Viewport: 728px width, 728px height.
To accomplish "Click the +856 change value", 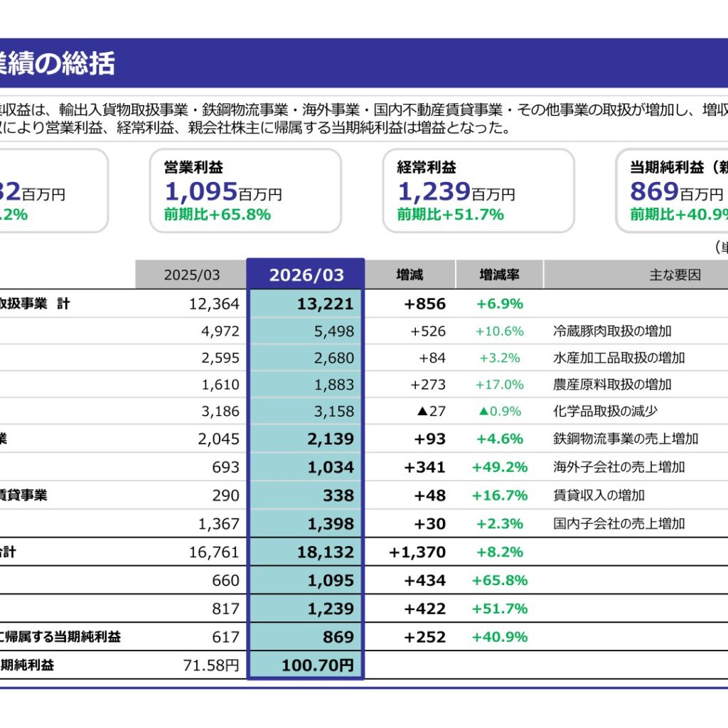I will tap(425, 304).
